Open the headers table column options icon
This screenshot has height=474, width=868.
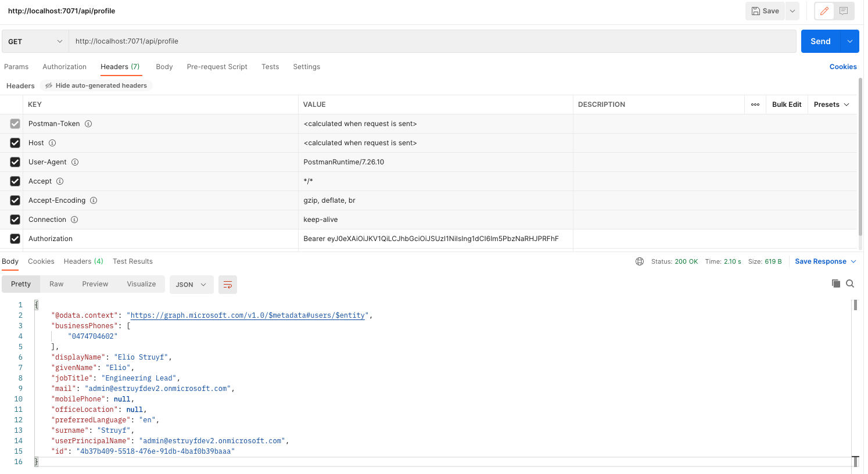(755, 105)
